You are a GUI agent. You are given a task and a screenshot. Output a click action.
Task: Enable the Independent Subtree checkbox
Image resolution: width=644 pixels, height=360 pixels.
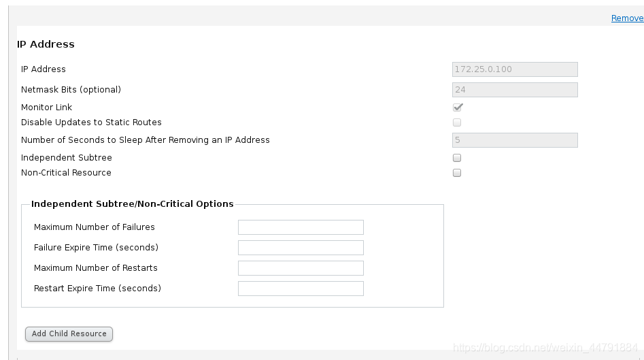457,158
